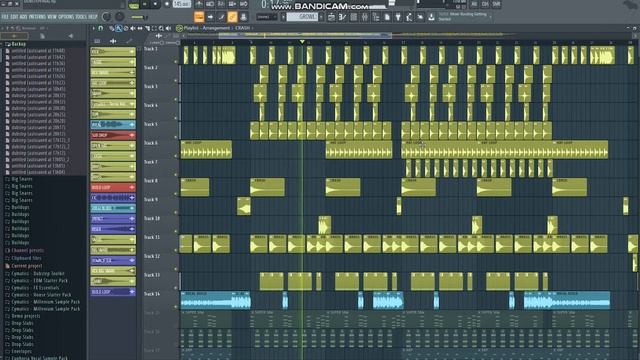The width and height of the screenshot is (640, 360).
Task: Click the Stop transport button
Action: point(155,4)
